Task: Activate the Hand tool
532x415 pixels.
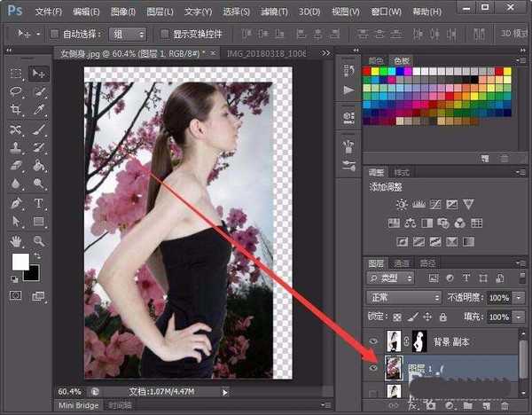Action: tap(16, 240)
